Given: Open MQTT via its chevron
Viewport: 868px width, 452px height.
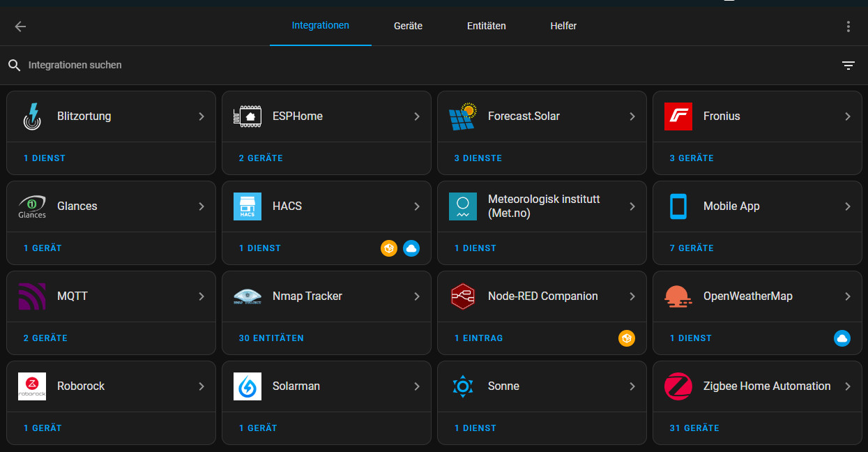Looking at the screenshot, I should click(201, 296).
